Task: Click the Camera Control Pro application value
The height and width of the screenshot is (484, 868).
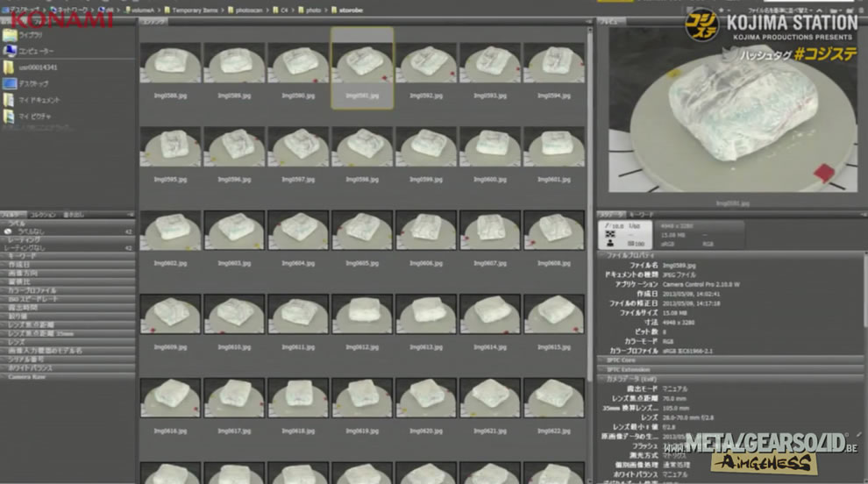Action: (x=701, y=285)
